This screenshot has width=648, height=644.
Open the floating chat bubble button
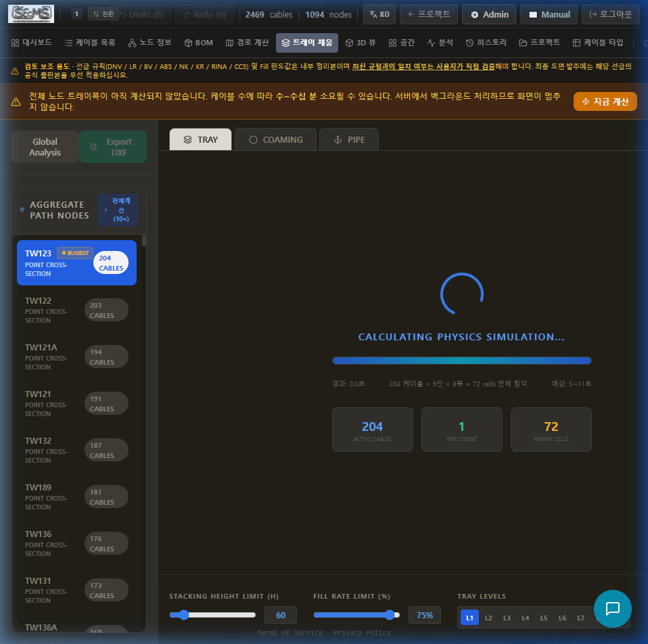click(x=612, y=608)
